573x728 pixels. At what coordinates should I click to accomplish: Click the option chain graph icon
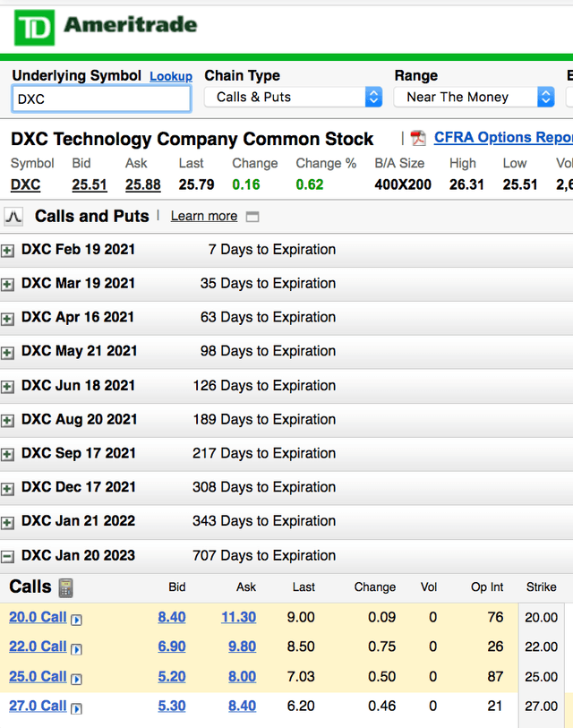click(x=13, y=217)
